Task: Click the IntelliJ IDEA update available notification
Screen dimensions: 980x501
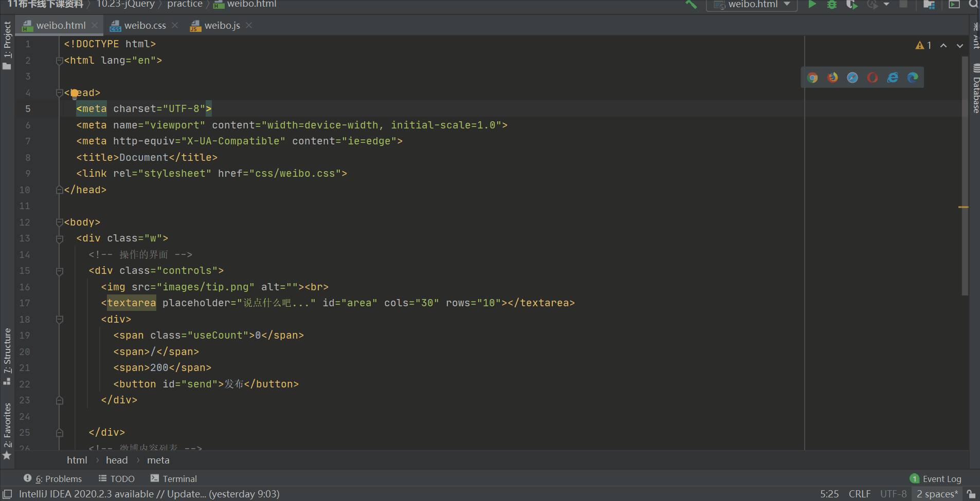Action: (149, 494)
